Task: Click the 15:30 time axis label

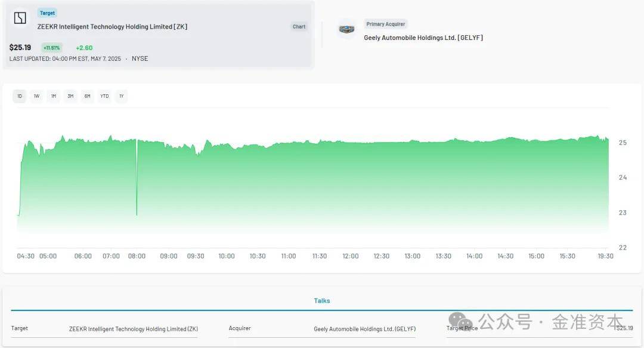Action: [567, 256]
